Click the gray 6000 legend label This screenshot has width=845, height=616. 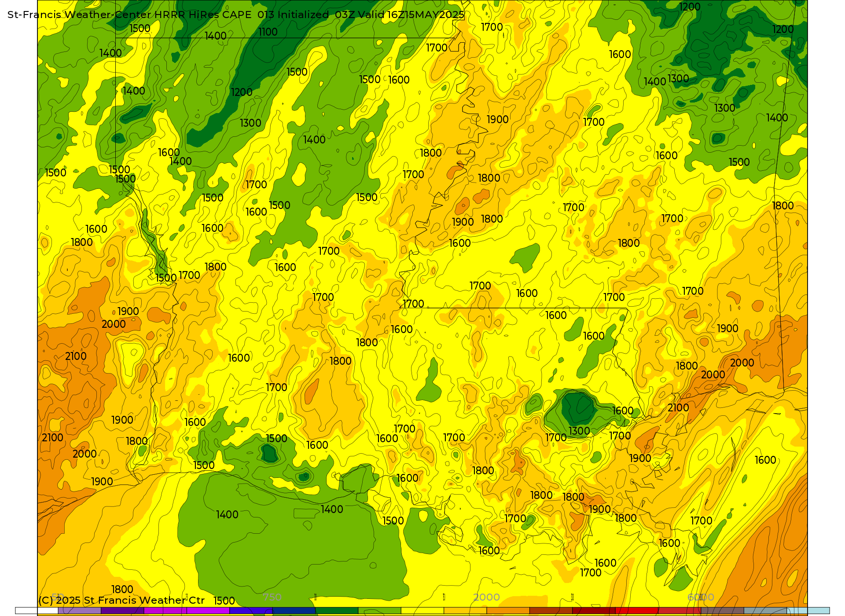coord(701,597)
